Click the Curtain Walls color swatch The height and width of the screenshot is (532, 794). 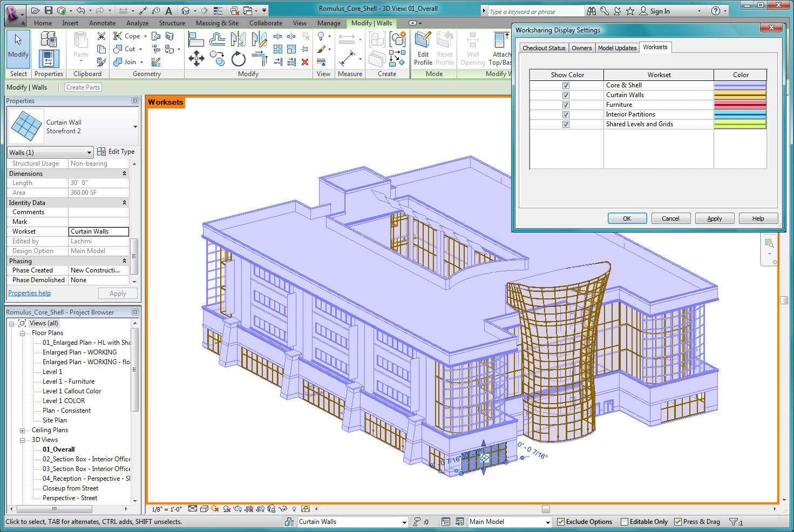(x=740, y=95)
